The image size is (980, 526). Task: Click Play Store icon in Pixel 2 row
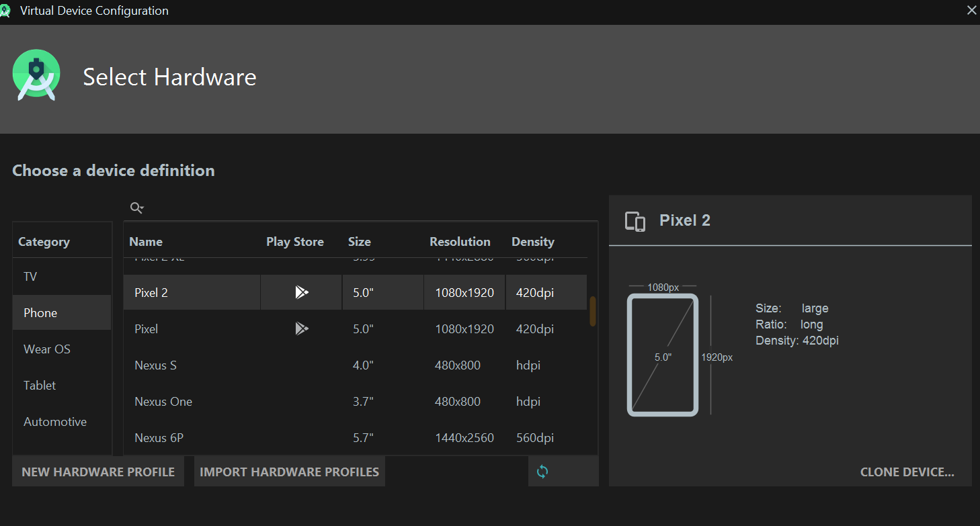tap(301, 292)
